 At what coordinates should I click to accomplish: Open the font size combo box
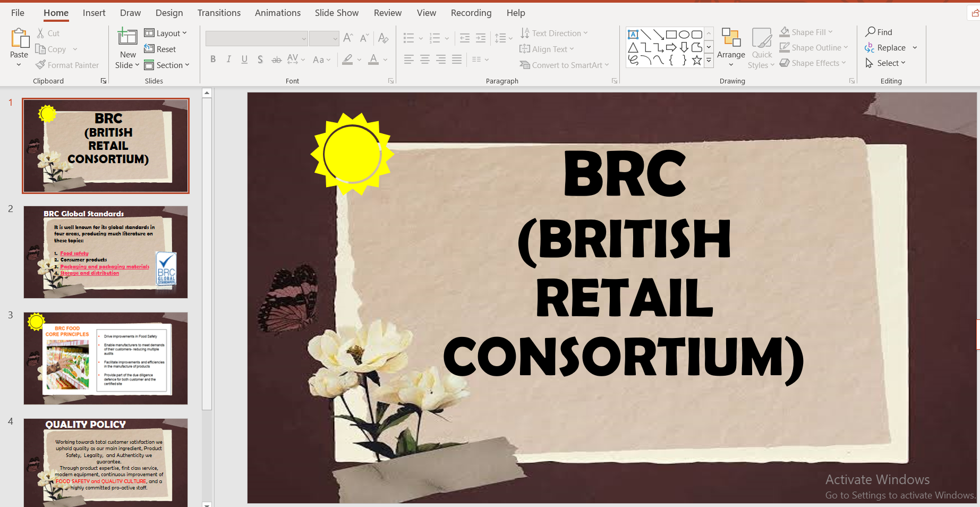pos(324,38)
